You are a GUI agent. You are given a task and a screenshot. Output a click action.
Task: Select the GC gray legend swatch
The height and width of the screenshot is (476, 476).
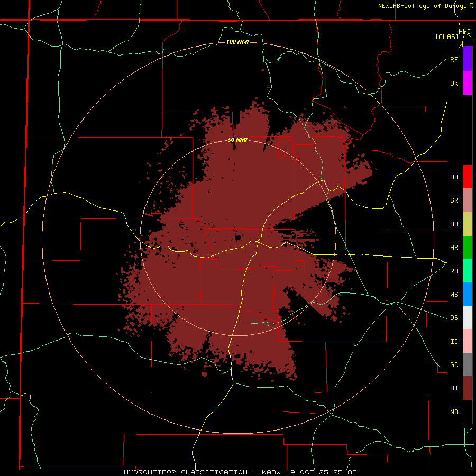pos(467,364)
